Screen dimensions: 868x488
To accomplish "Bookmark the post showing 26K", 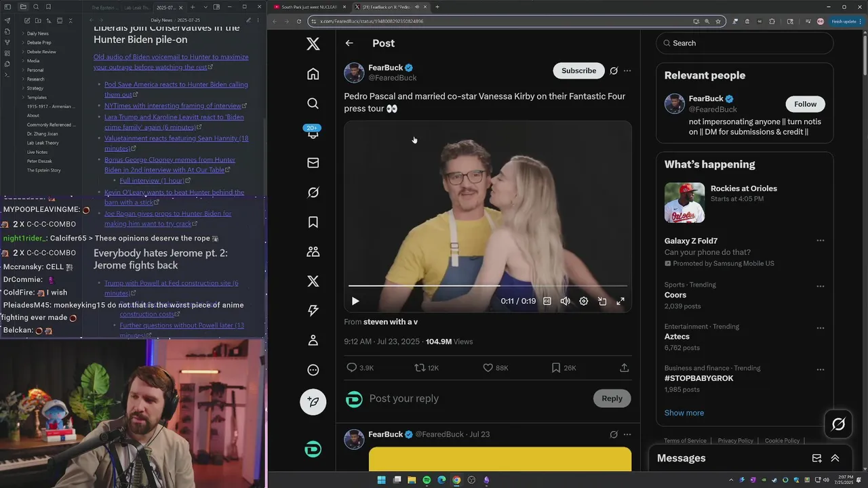I will pos(564,367).
